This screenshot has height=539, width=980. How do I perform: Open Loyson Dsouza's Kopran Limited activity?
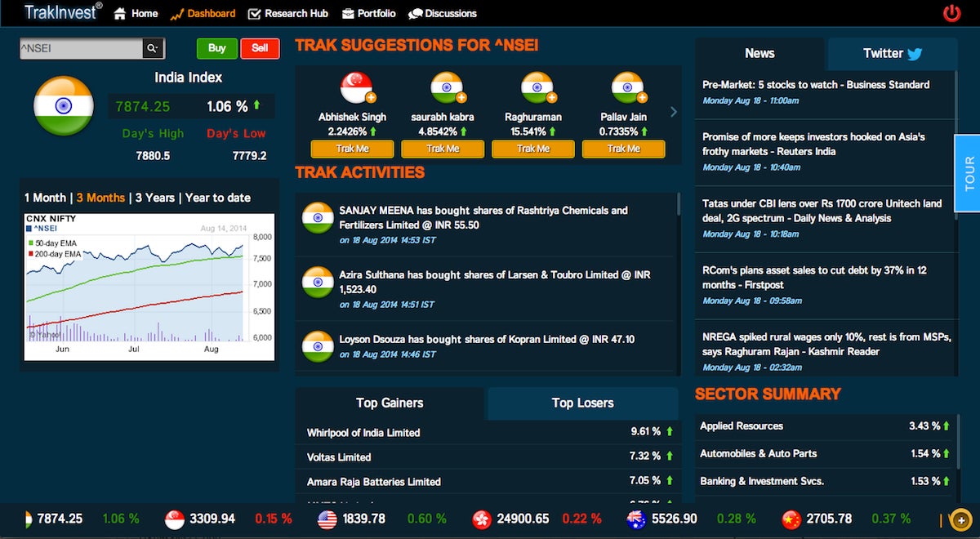coord(487,339)
